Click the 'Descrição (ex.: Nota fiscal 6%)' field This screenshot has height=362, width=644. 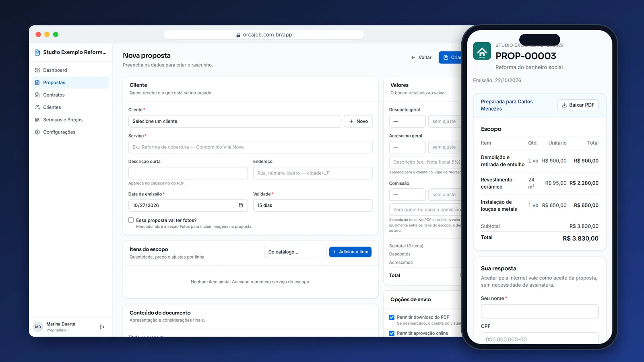point(426,162)
